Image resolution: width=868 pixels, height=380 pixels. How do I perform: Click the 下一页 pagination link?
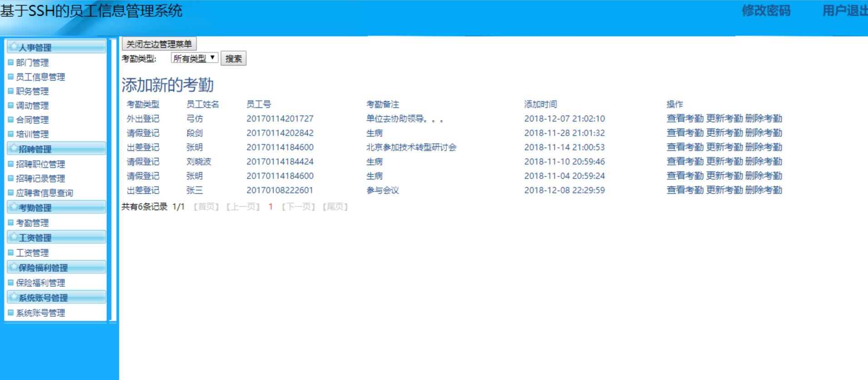298,207
